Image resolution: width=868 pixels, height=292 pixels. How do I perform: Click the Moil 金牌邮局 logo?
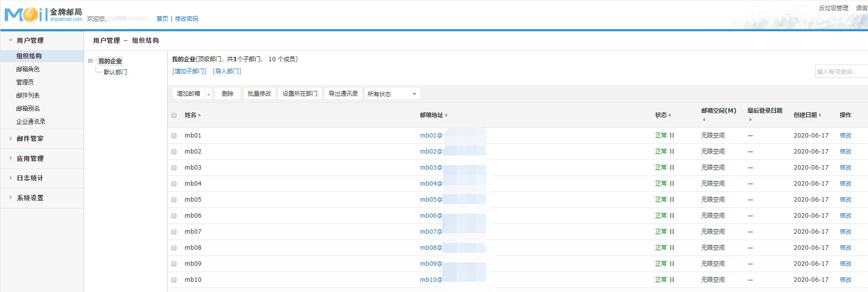pyautogui.click(x=43, y=15)
